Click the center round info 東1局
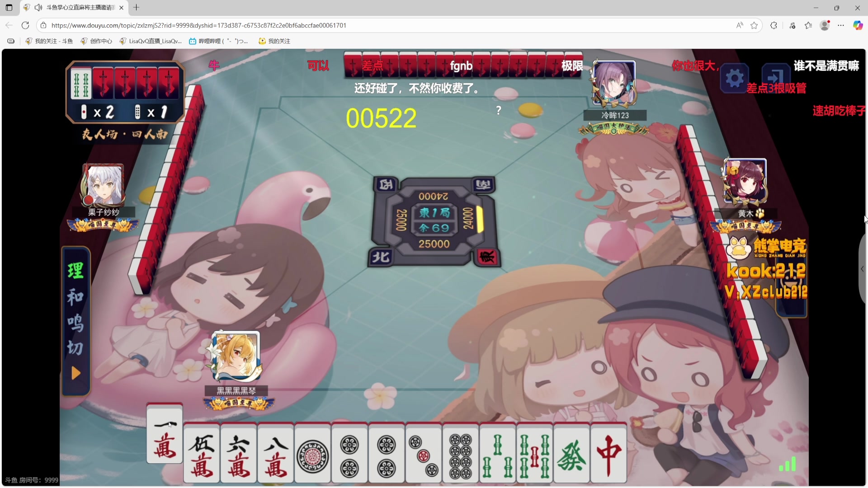This screenshot has width=868, height=488. point(434,212)
